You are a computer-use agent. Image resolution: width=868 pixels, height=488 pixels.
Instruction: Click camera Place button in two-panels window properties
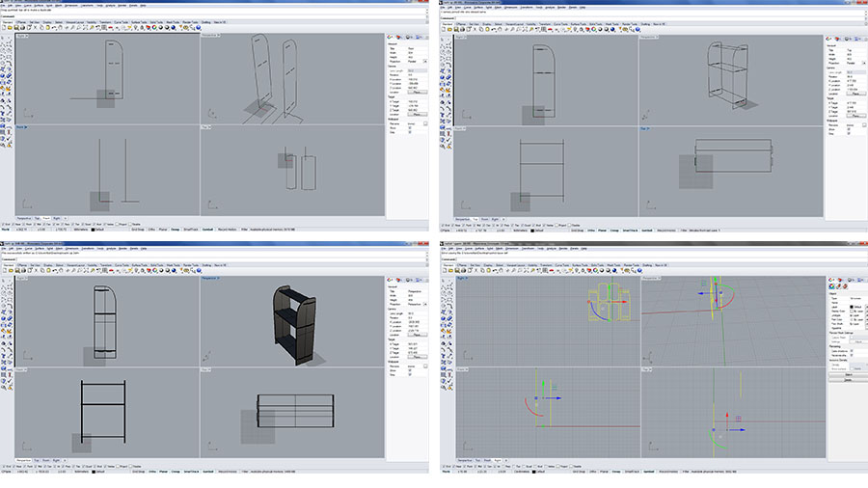click(418, 93)
